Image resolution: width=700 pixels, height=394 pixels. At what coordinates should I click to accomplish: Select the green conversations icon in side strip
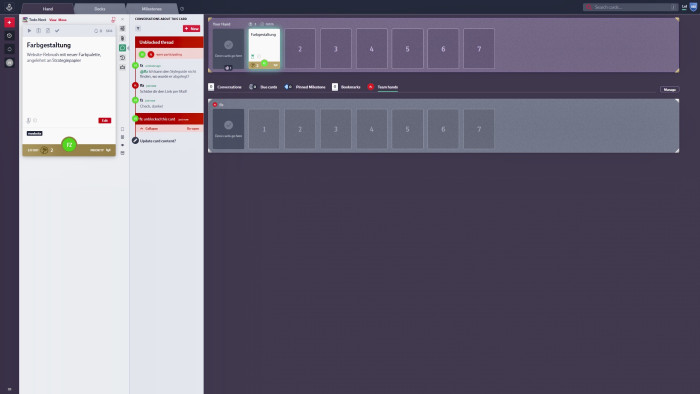click(x=122, y=48)
